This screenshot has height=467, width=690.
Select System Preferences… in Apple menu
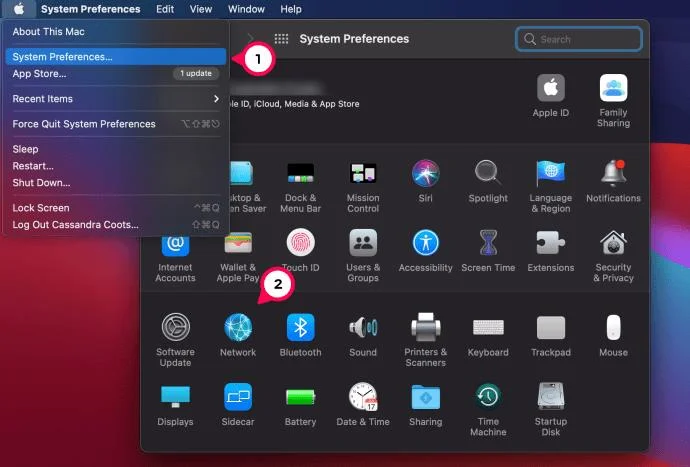116,57
